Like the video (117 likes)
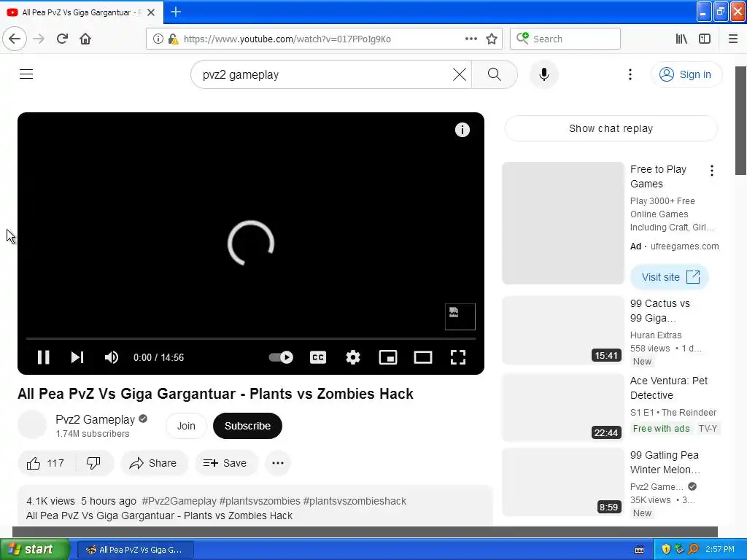 (x=46, y=463)
